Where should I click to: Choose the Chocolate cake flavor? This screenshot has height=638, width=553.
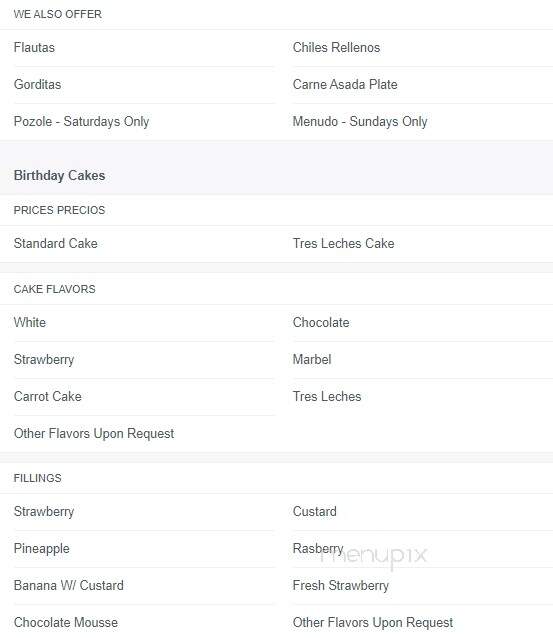point(321,323)
